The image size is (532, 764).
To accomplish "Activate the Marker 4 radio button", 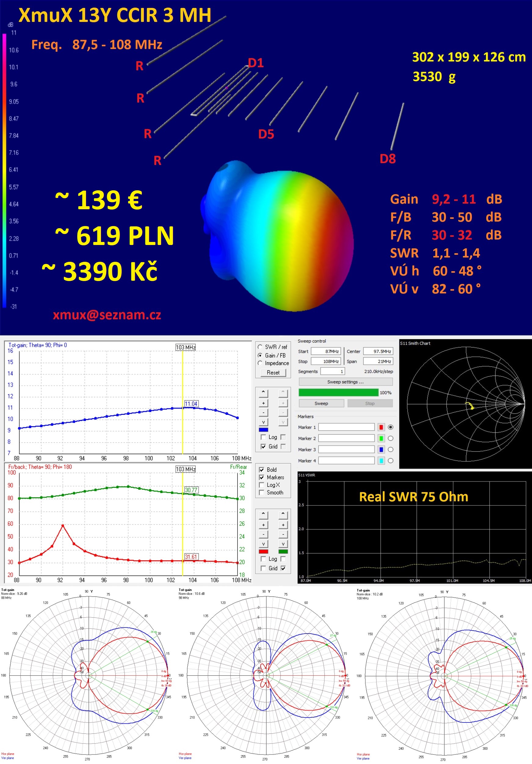I will [391, 461].
